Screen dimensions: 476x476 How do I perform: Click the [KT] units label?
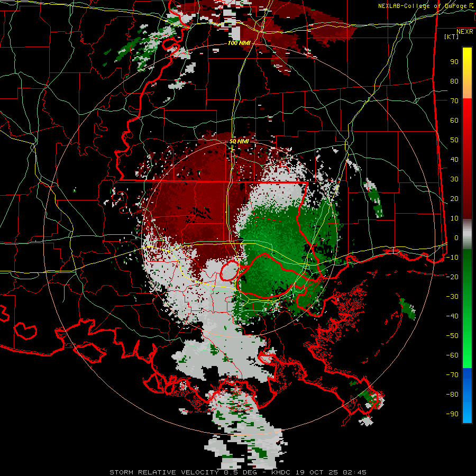451,36
